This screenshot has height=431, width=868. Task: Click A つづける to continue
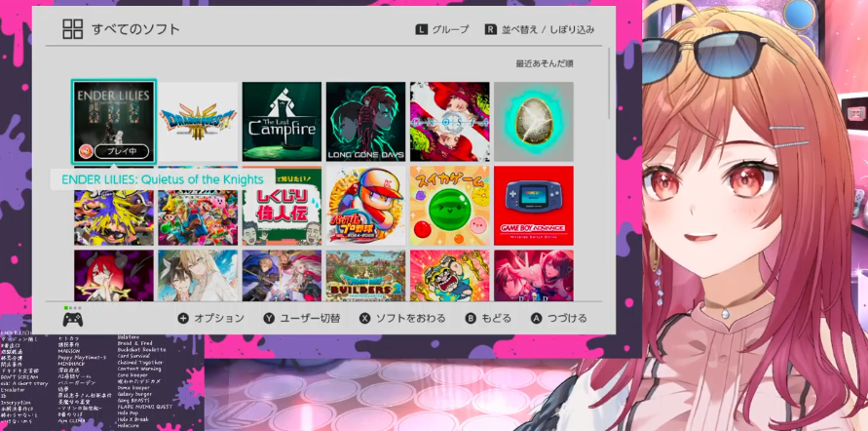tap(559, 318)
